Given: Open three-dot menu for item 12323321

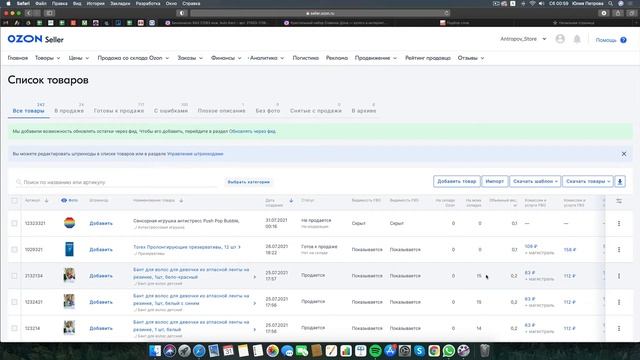Looking at the screenshot, I should pyautogui.click(x=619, y=223).
